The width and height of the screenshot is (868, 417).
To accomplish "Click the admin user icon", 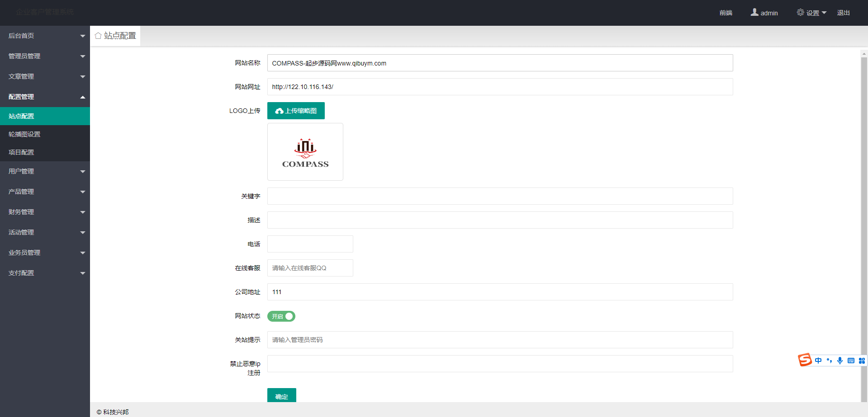I will point(754,12).
